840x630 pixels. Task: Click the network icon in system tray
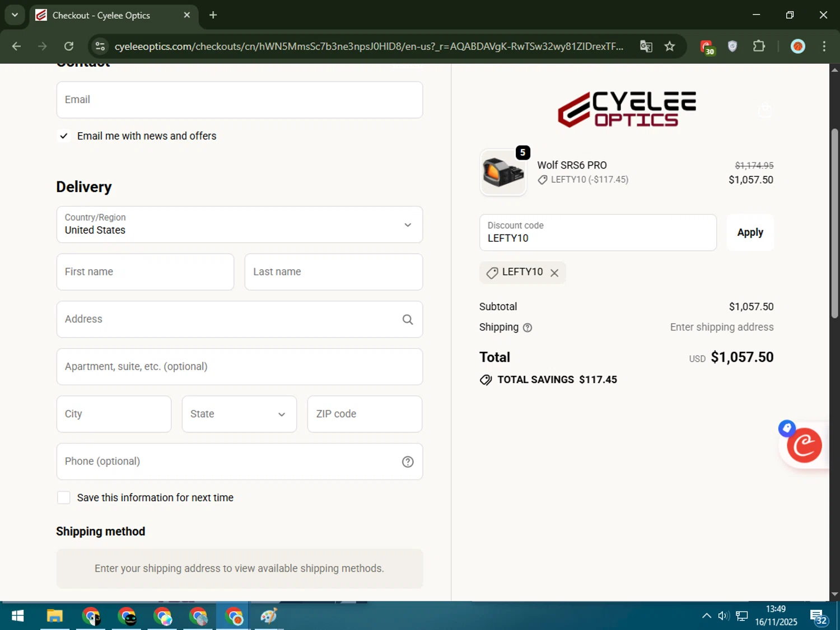pos(742,616)
